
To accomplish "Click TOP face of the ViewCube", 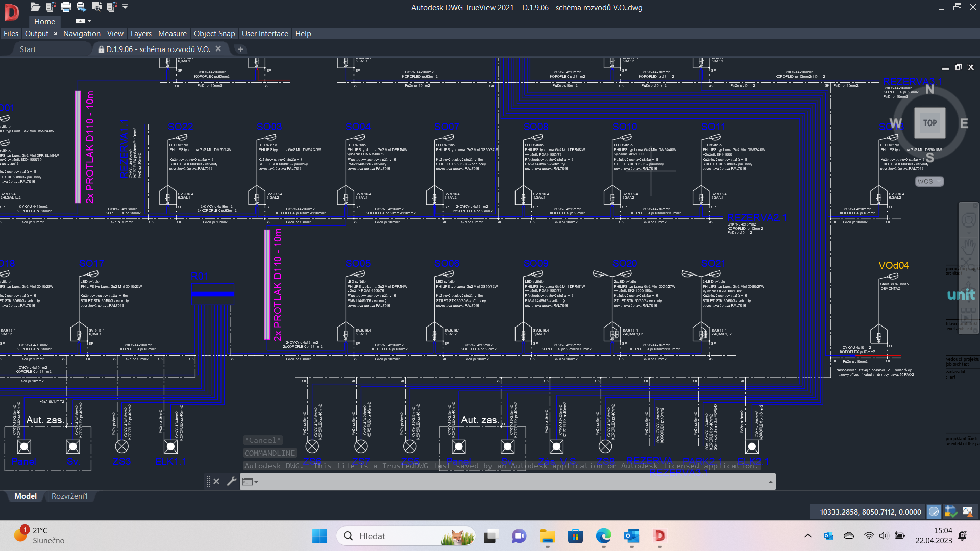I will pyautogui.click(x=929, y=123).
